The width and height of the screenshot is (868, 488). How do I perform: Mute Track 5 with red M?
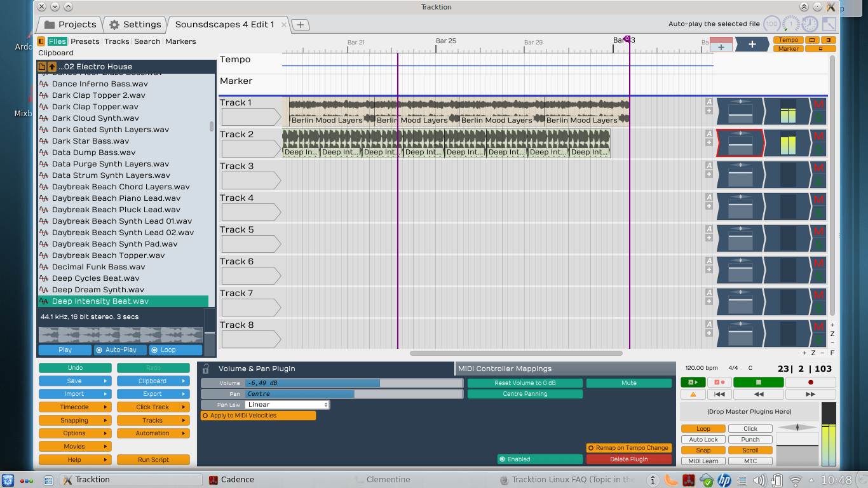(818, 231)
